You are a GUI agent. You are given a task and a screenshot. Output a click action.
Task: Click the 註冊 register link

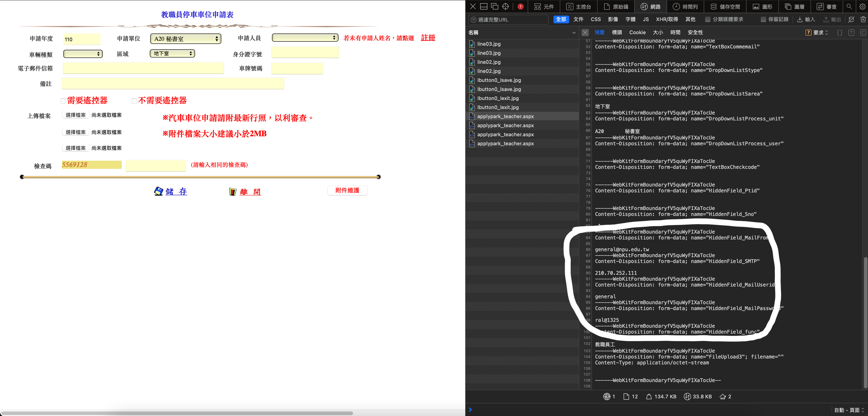(x=428, y=37)
